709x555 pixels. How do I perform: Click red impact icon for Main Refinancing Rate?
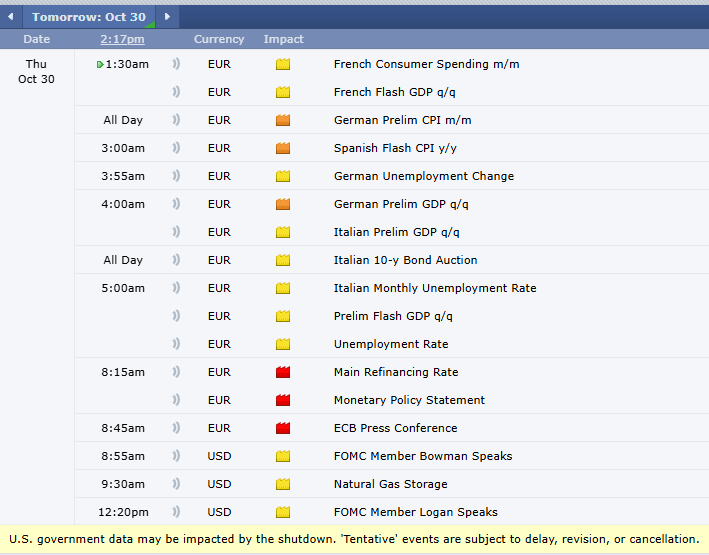[283, 372]
